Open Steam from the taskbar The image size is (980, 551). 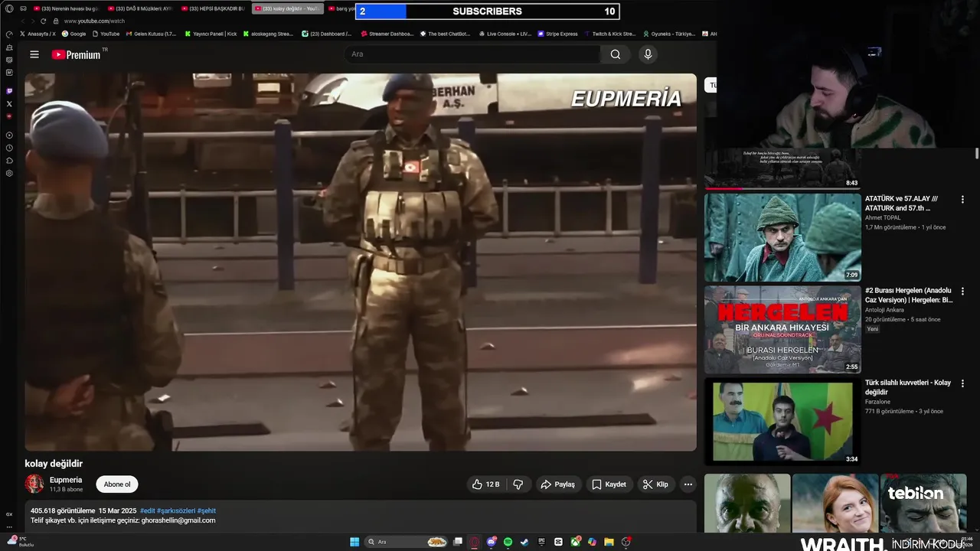tap(524, 542)
